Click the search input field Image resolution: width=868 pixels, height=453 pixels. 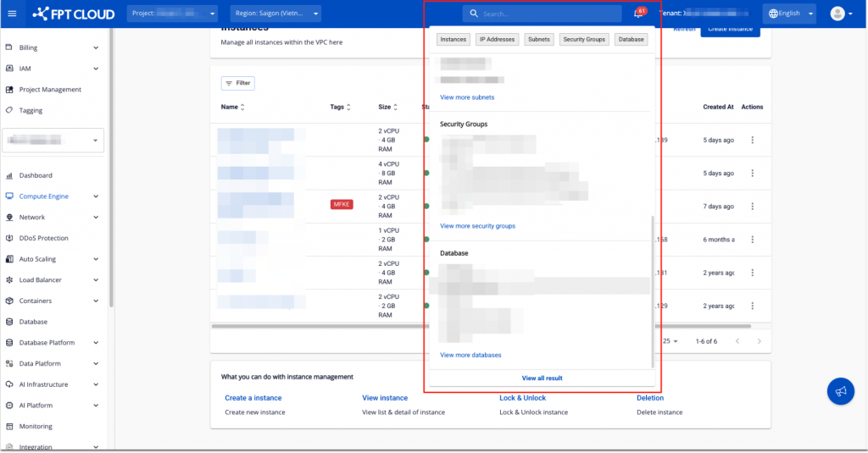547,14
